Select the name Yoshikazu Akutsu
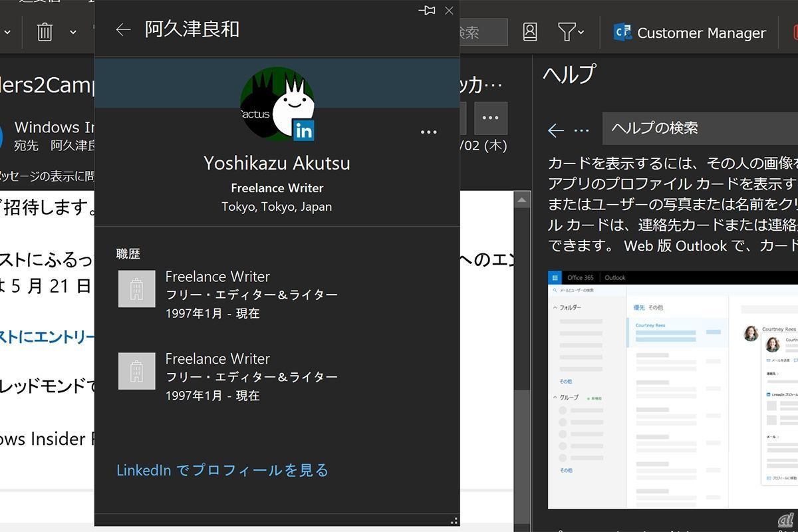The image size is (798, 532). click(x=277, y=163)
